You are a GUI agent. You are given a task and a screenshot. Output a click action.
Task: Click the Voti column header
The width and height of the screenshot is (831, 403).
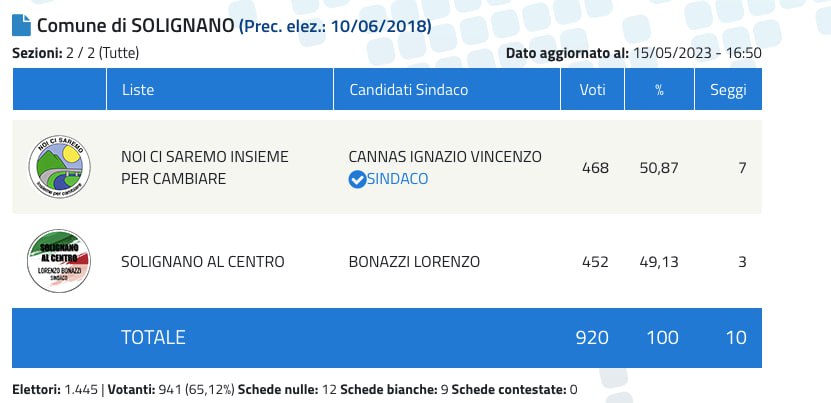click(x=593, y=90)
